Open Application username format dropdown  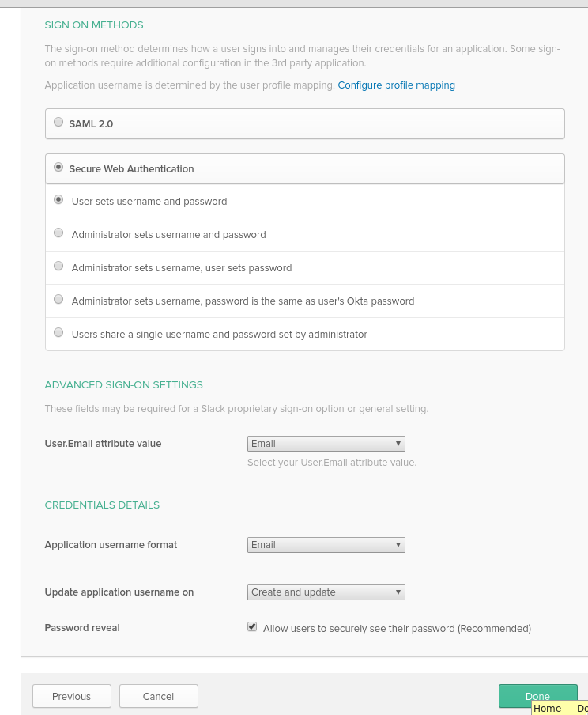click(x=326, y=545)
